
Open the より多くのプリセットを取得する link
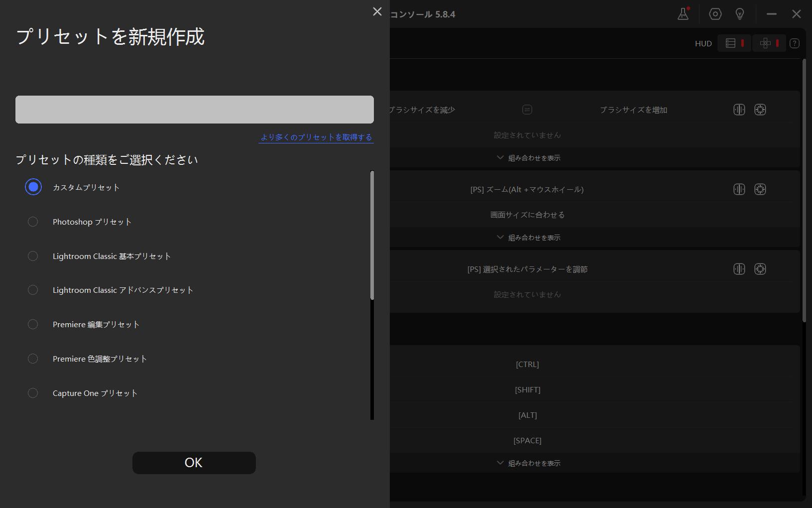[316, 137]
